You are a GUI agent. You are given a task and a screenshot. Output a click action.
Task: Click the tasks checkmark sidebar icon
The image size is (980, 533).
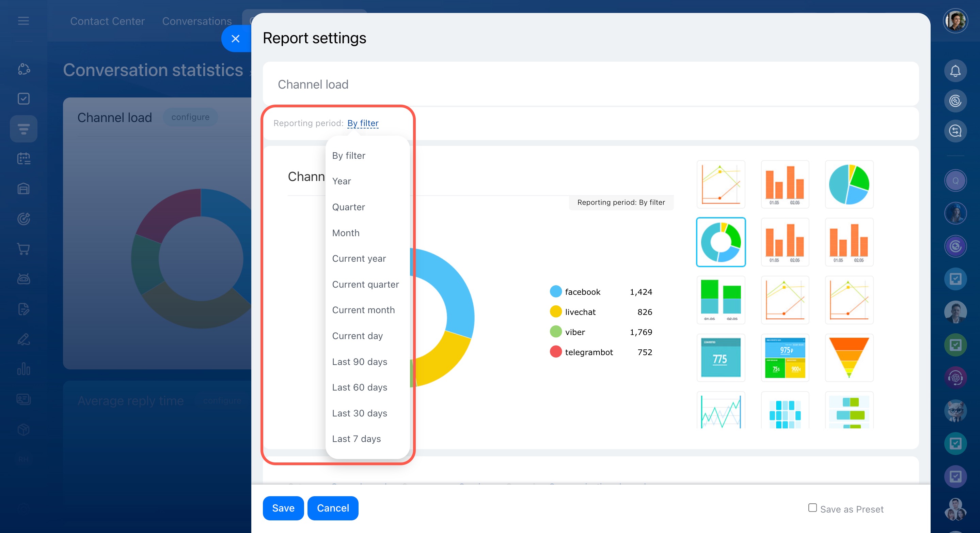(23, 98)
